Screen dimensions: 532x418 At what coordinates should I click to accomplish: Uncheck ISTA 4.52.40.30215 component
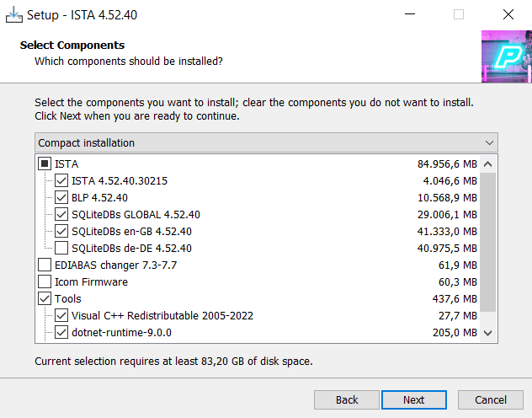coord(61,180)
